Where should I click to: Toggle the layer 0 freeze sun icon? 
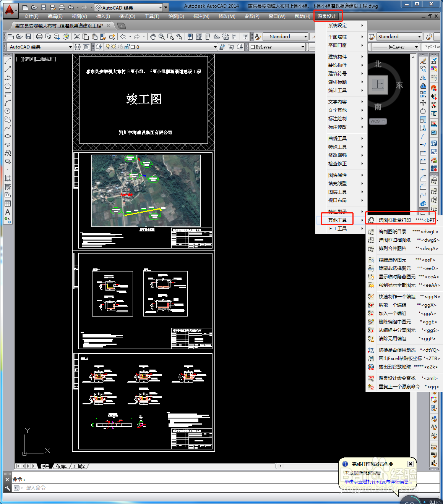point(114,47)
